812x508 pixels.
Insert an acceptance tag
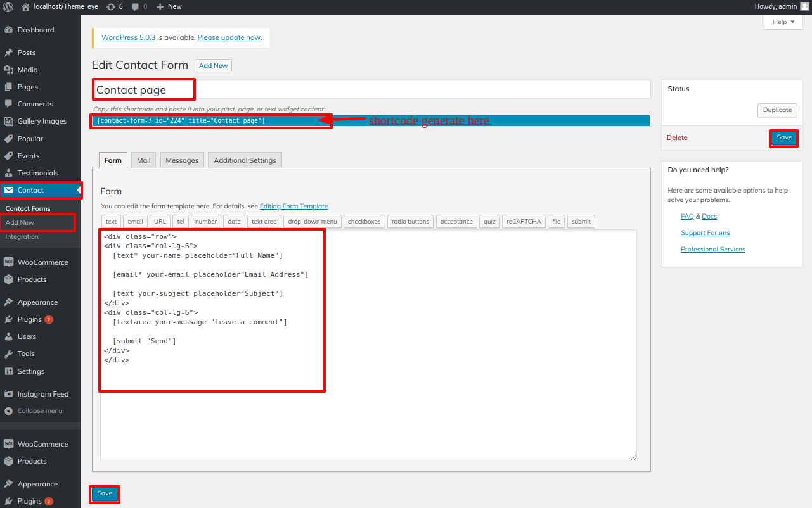point(456,221)
